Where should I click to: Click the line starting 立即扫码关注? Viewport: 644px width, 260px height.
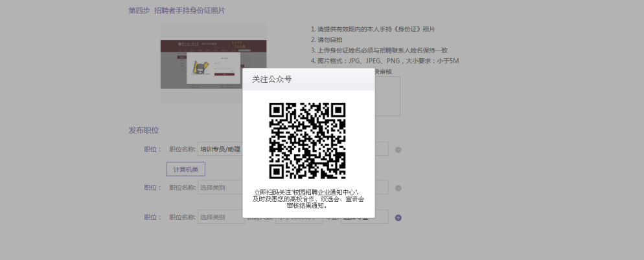(308, 192)
